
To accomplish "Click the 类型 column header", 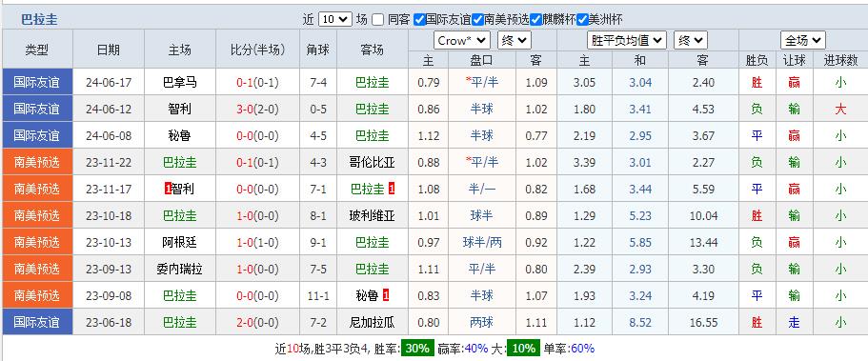I will 36,50.
